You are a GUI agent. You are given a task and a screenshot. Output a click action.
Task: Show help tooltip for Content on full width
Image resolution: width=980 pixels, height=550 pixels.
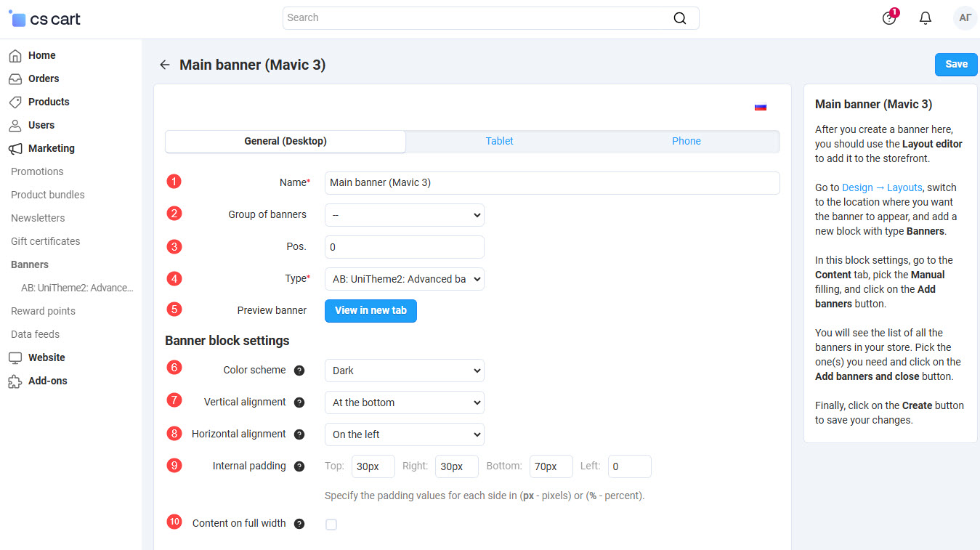[x=299, y=524]
